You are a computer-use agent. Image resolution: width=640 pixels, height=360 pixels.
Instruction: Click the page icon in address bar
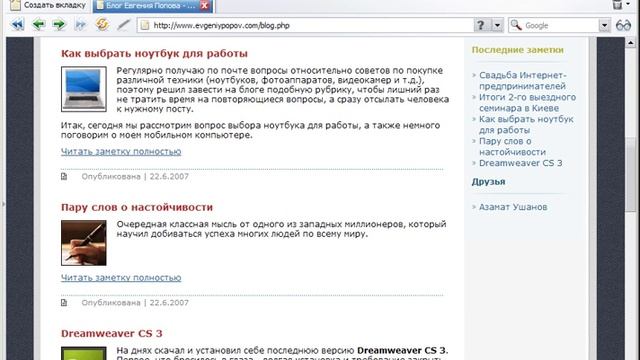145,25
